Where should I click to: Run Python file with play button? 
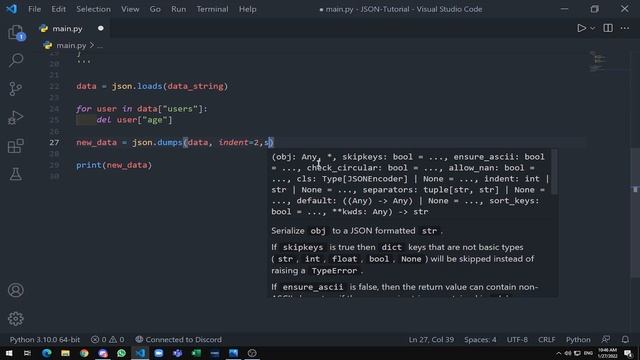pyautogui.click(x=581, y=28)
